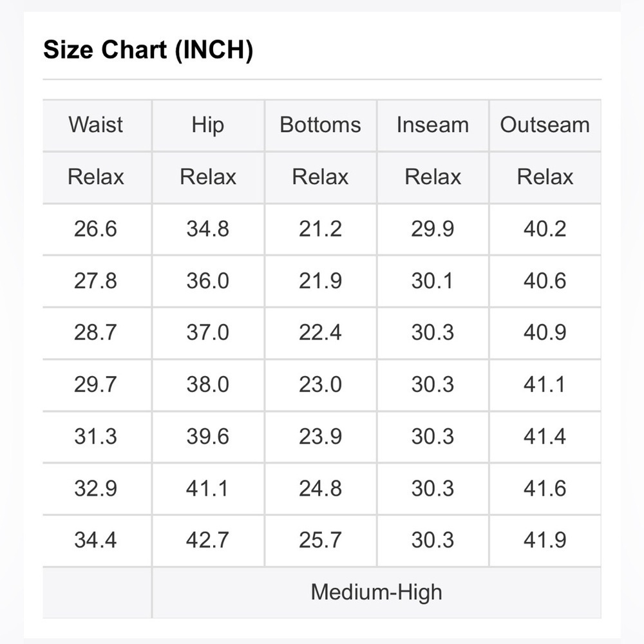Select outseam value 41.9
The height and width of the screenshot is (644, 644).
tap(545, 540)
